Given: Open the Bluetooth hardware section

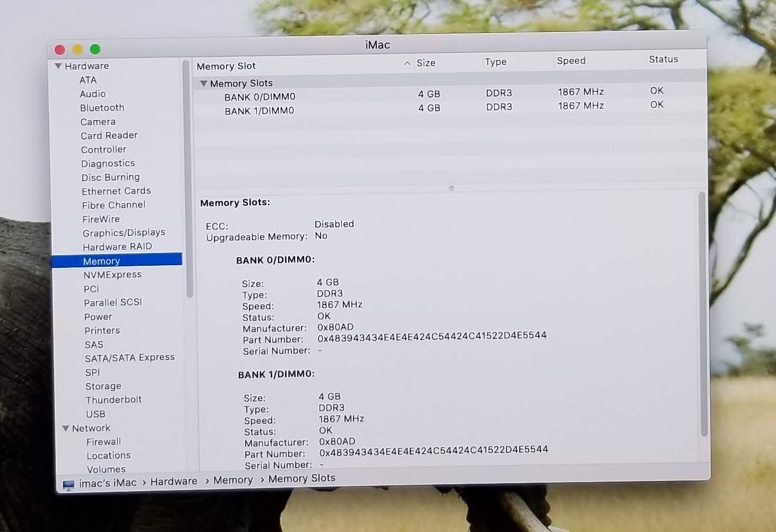Looking at the screenshot, I should point(102,108).
